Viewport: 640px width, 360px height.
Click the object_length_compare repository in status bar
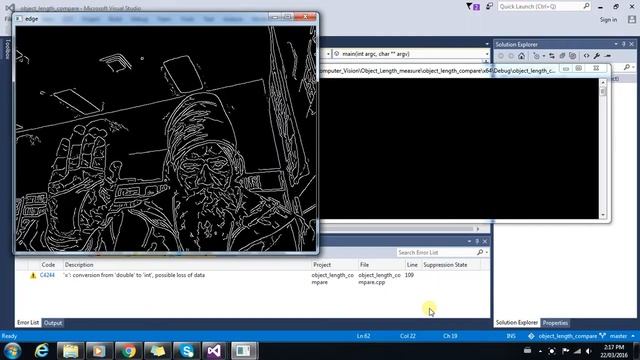click(x=563, y=336)
